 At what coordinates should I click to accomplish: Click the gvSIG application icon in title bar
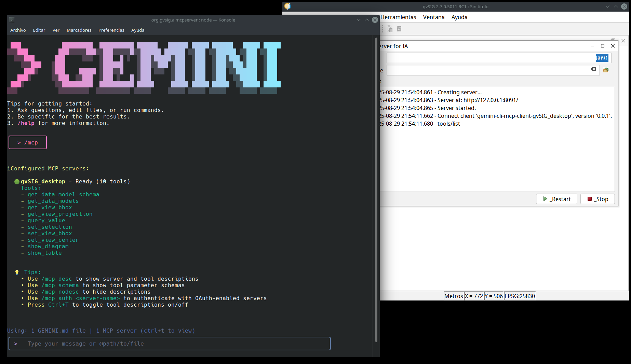pos(287,6)
